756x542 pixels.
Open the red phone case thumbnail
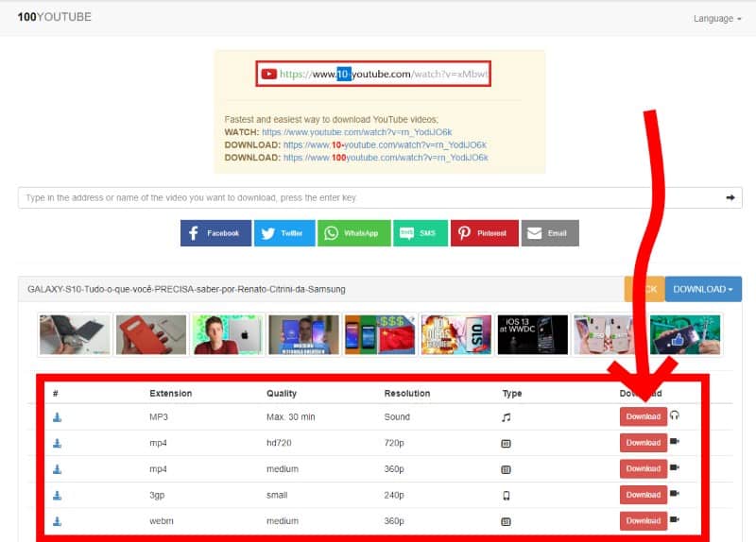click(151, 335)
